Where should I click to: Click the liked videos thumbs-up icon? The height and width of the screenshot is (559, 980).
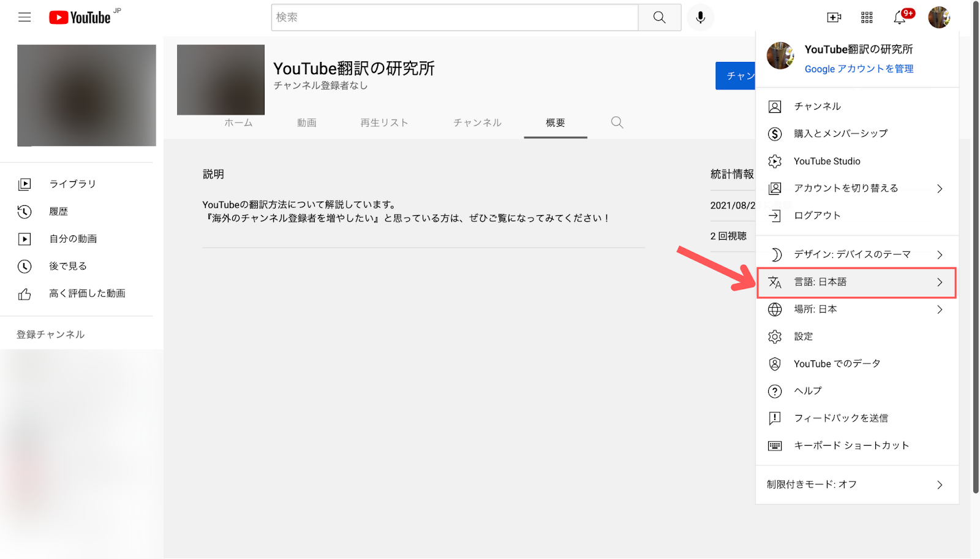point(24,294)
